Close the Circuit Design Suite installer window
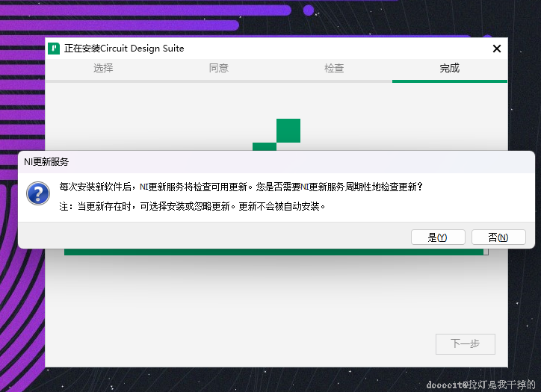The image size is (541, 392). point(497,49)
